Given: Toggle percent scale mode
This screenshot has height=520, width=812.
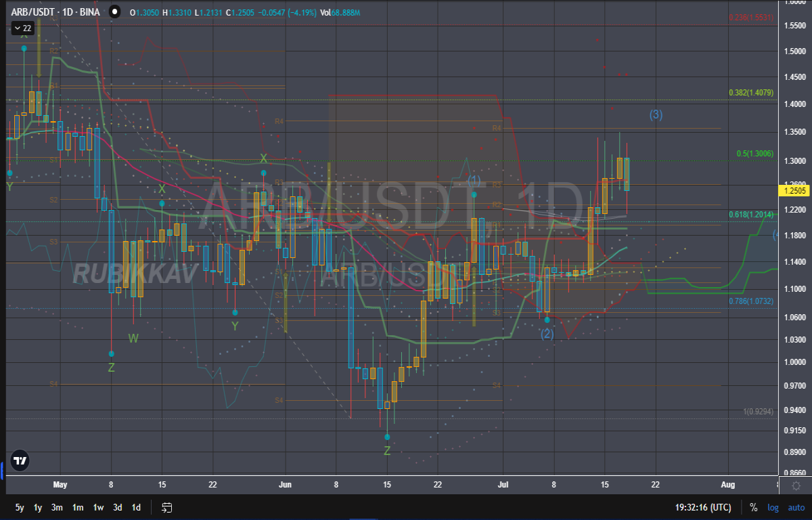Looking at the screenshot, I should pyautogui.click(x=753, y=507).
